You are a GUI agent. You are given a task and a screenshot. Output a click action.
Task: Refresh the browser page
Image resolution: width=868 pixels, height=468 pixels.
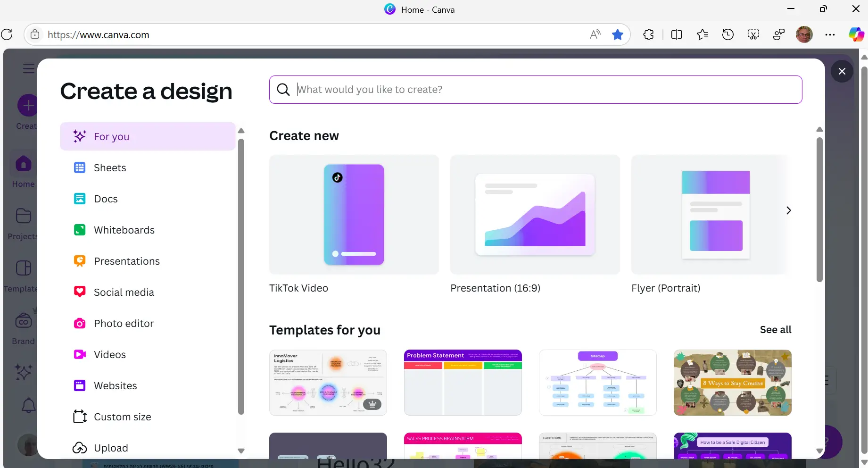tap(7, 34)
